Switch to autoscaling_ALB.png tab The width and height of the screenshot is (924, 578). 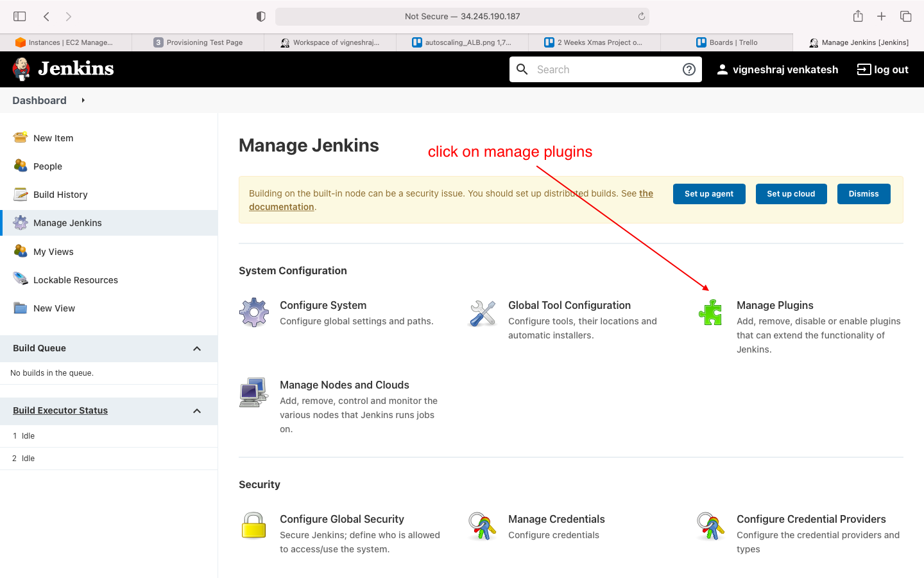coord(463,42)
